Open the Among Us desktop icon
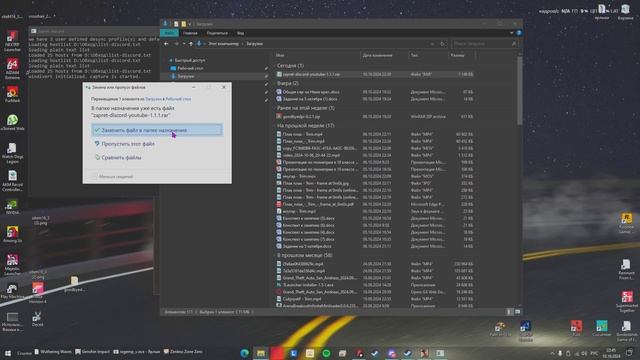 click(x=12, y=235)
